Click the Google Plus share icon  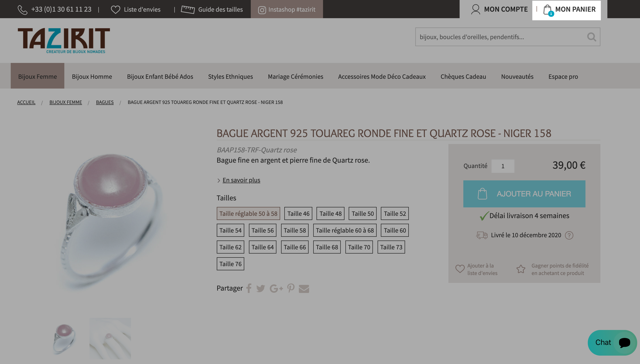coord(276,288)
